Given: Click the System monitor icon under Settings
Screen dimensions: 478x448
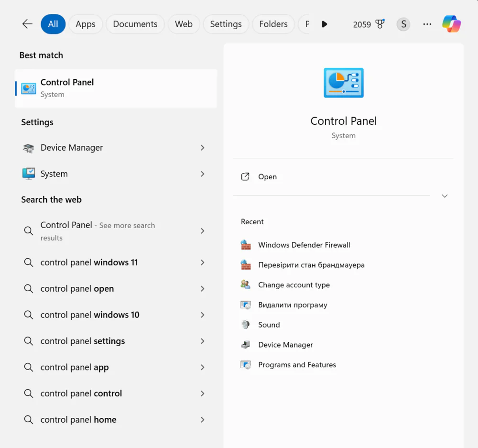Looking at the screenshot, I should tap(29, 174).
